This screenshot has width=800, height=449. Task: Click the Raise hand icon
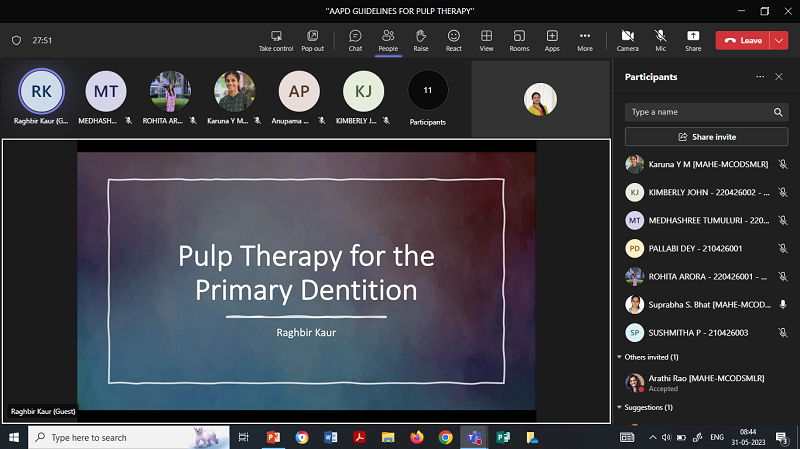pos(421,40)
